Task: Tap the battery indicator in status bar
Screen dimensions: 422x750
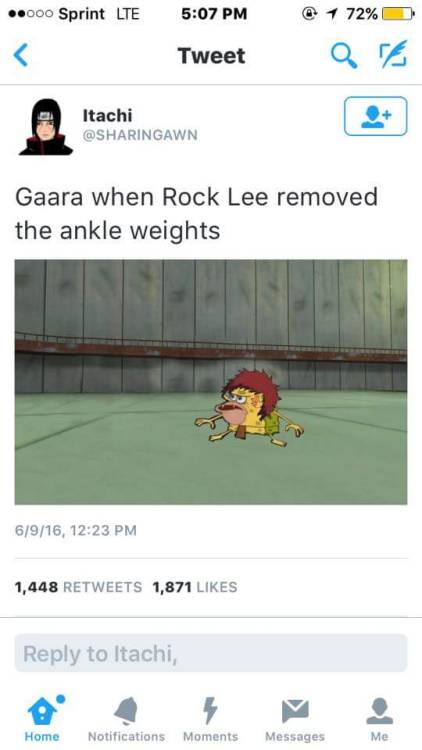Action: [398, 14]
